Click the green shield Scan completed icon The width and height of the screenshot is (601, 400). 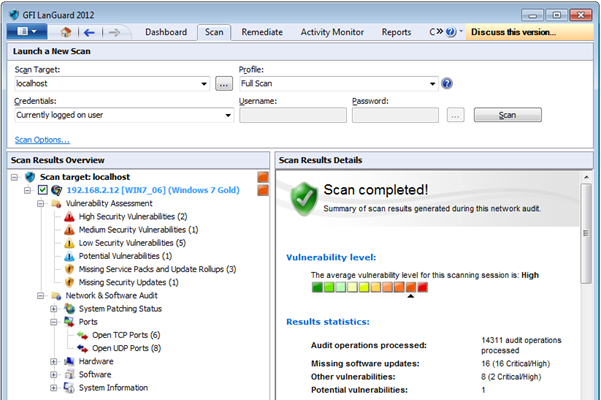[x=304, y=198]
